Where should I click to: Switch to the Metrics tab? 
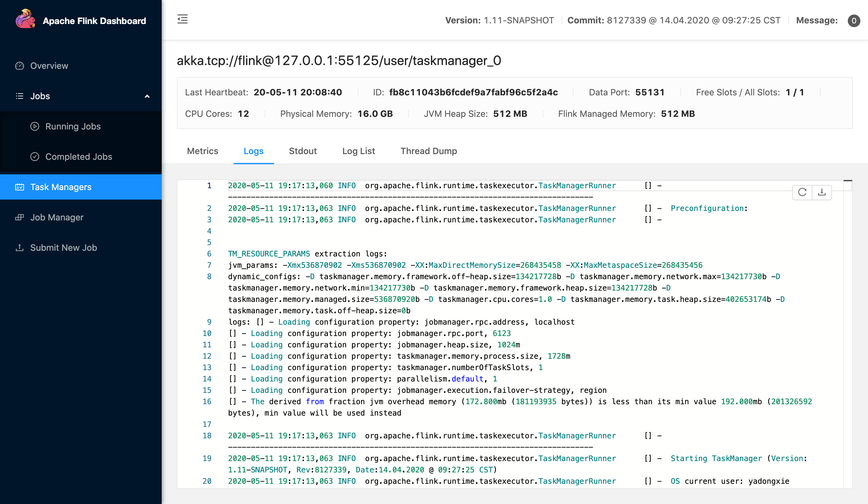pos(202,151)
